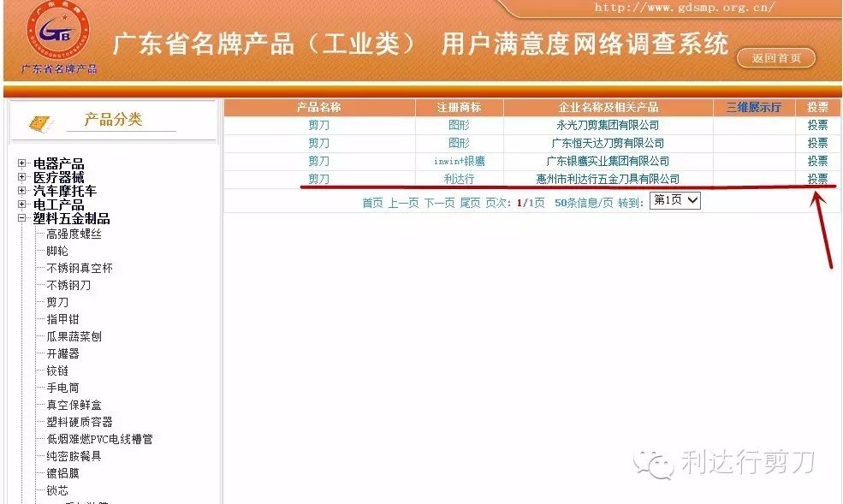This screenshot has width=843, height=504.
Task: Click 剪刀 product name in 永光刀剪 row
Action: [x=319, y=125]
